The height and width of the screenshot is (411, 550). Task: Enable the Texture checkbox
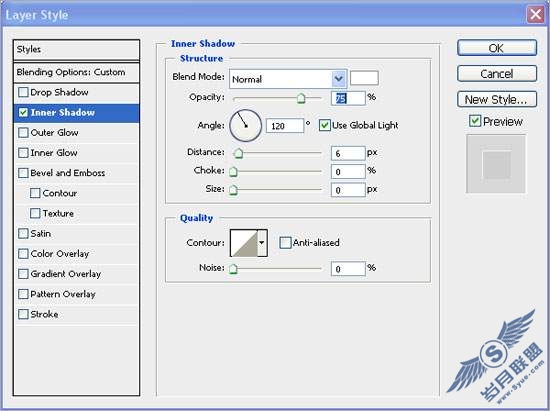[35, 213]
